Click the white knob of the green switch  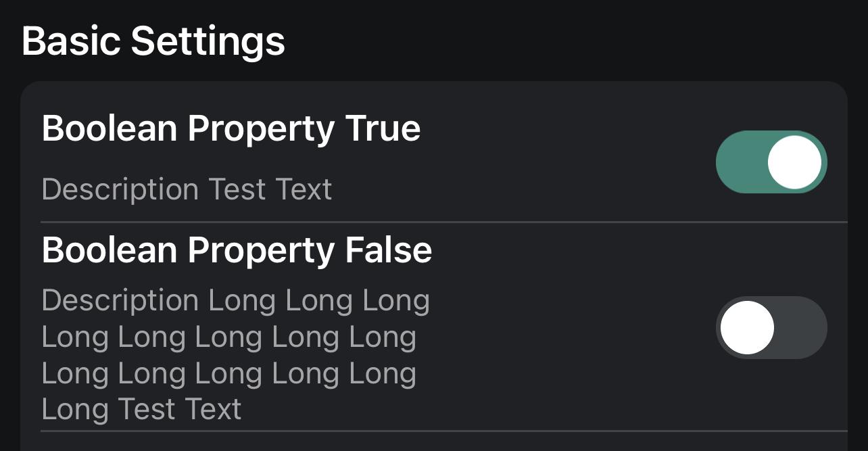pyautogui.click(x=794, y=162)
